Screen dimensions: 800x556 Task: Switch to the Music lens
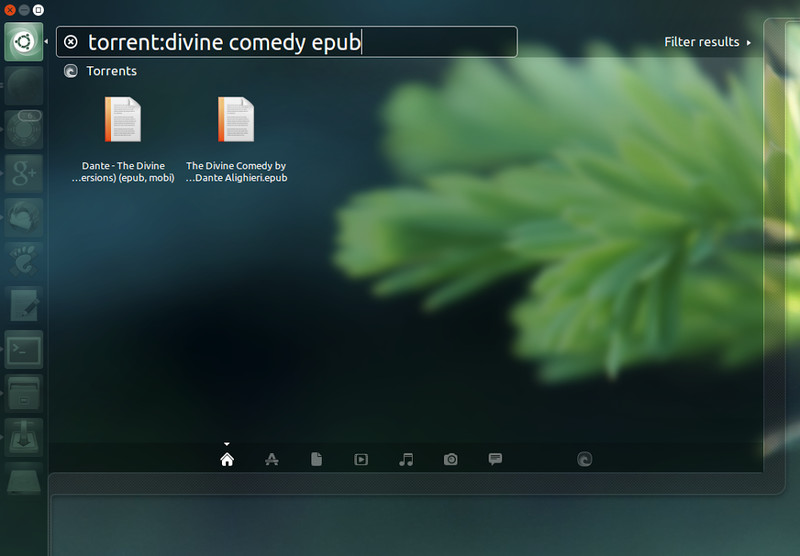(x=406, y=460)
